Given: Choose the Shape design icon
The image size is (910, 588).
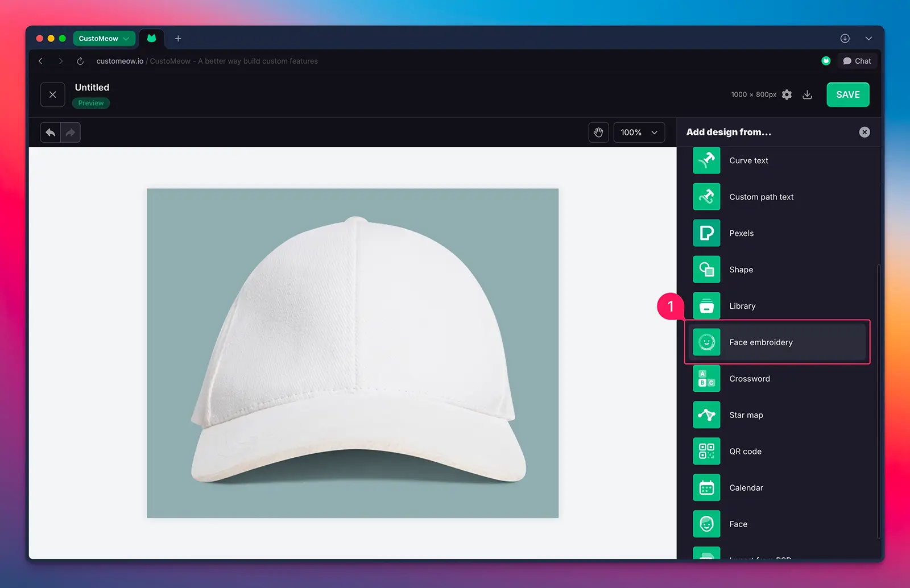Looking at the screenshot, I should coord(706,270).
